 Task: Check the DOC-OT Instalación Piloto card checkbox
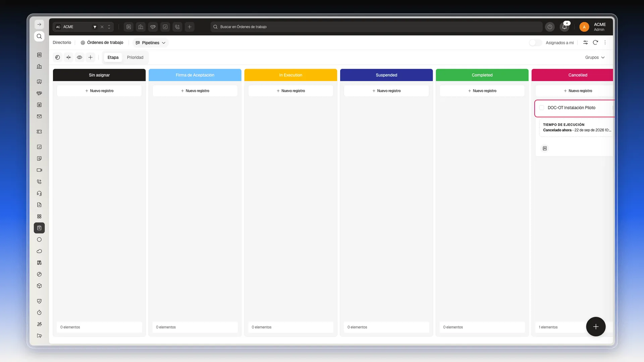click(541, 108)
